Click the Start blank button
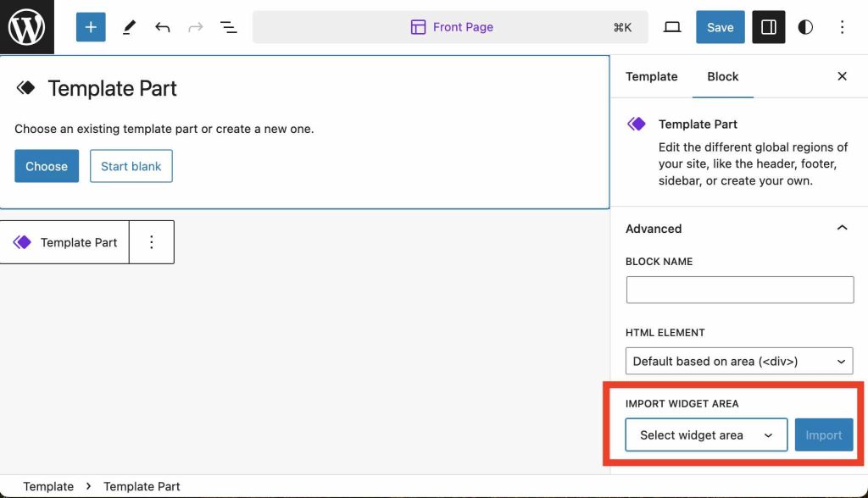 tap(131, 166)
